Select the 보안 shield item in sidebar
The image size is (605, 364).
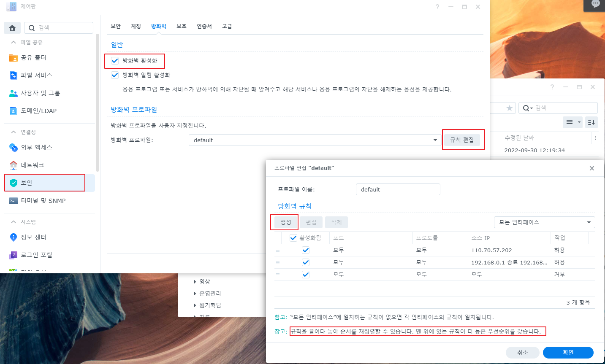click(49, 183)
